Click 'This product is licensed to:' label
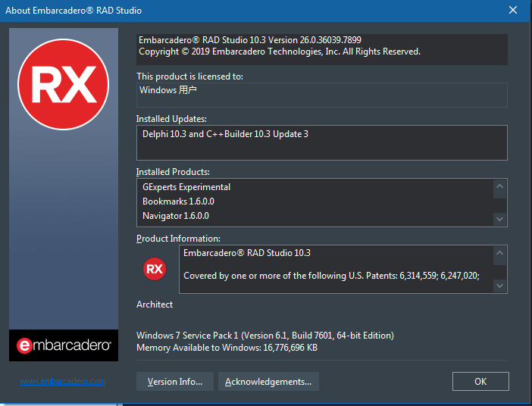 (x=189, y=77)
